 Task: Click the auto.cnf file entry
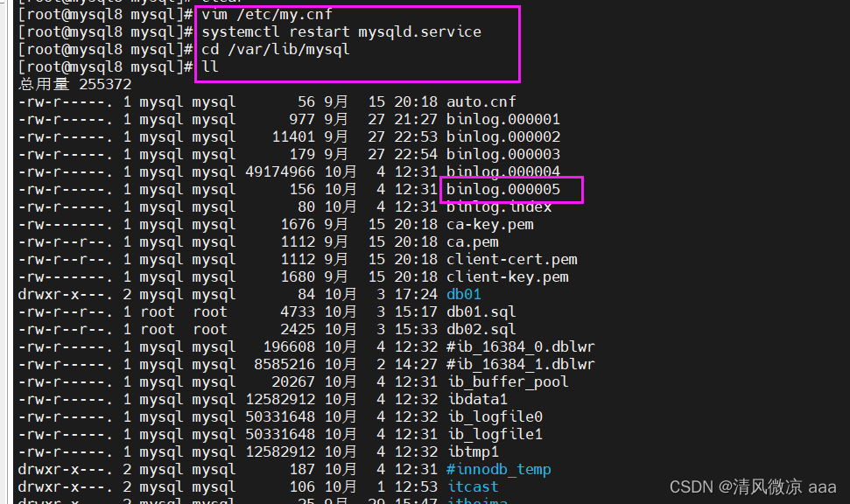pyautogui.click(x=481, y=101)
